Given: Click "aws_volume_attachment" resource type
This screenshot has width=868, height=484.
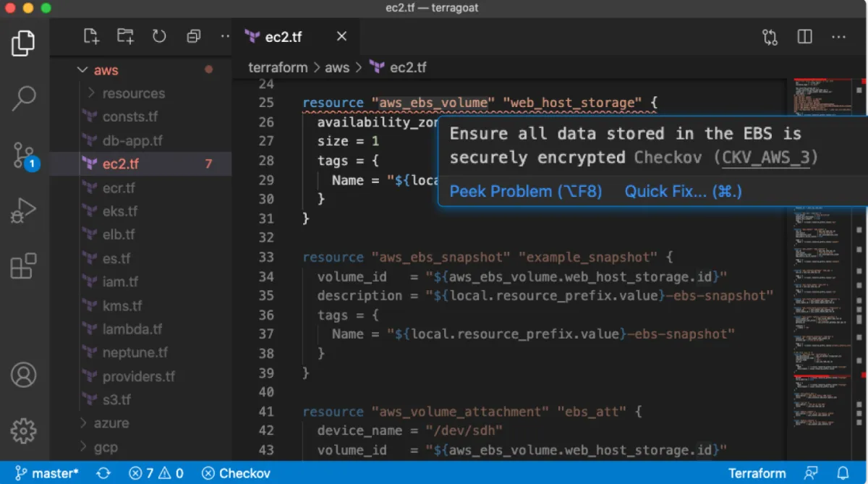Looking at the screenshot, I should click(x=460, y=412).
